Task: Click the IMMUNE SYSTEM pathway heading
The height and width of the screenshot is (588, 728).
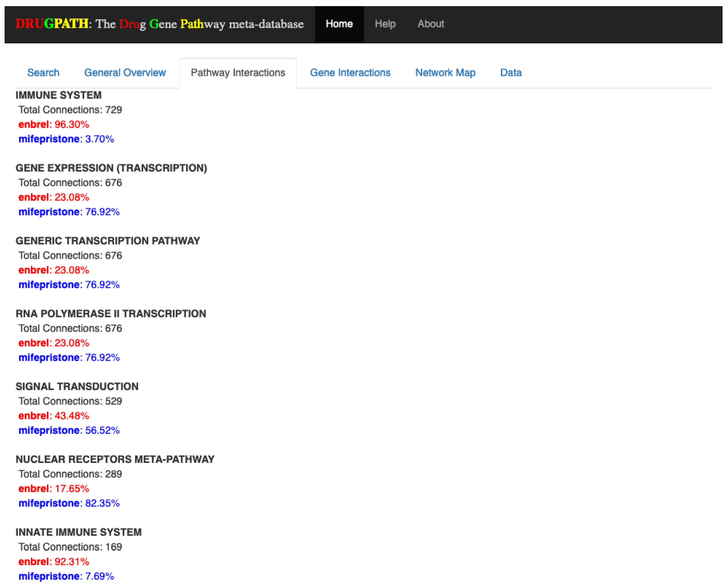Action: coord(58,95)
